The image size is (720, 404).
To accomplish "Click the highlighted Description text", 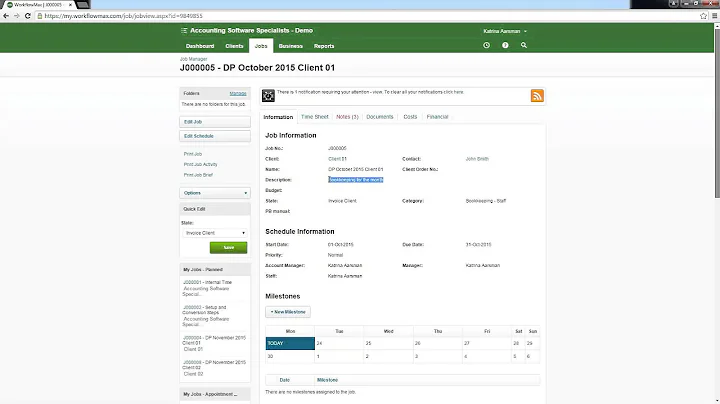I will (356, 180).
